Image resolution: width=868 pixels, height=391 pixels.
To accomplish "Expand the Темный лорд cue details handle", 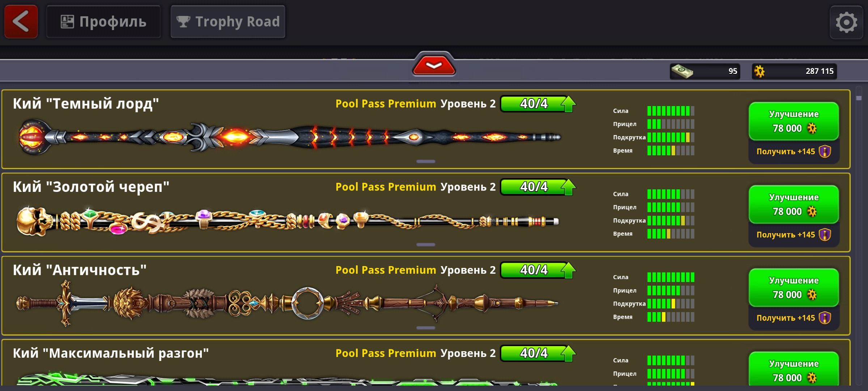I will (x=426, y=161).
